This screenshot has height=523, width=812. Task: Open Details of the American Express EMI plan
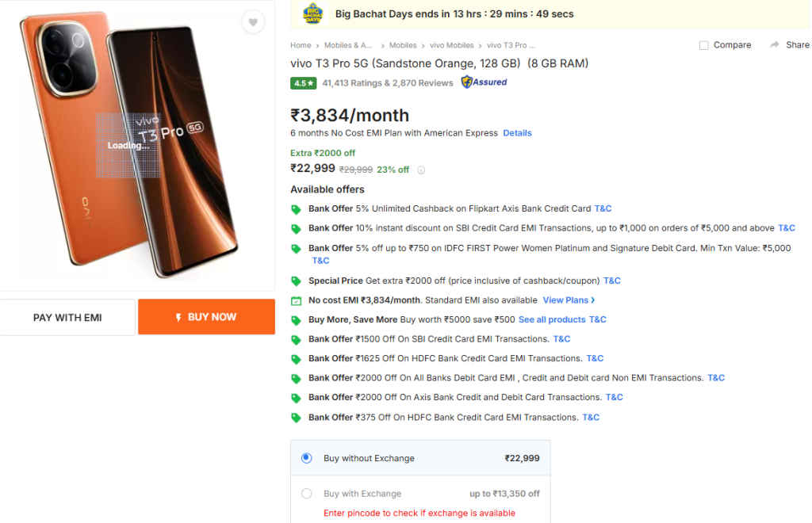[517, 132]
